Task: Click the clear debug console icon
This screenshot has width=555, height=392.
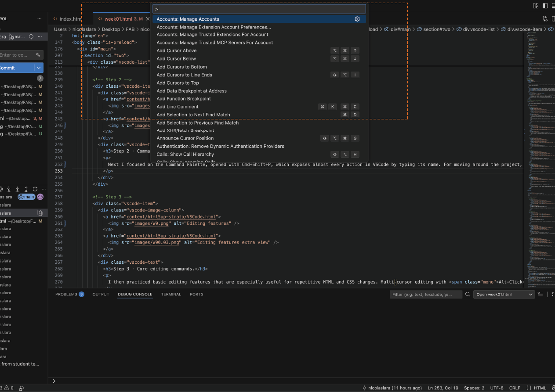Action: [x=541, y=295]
